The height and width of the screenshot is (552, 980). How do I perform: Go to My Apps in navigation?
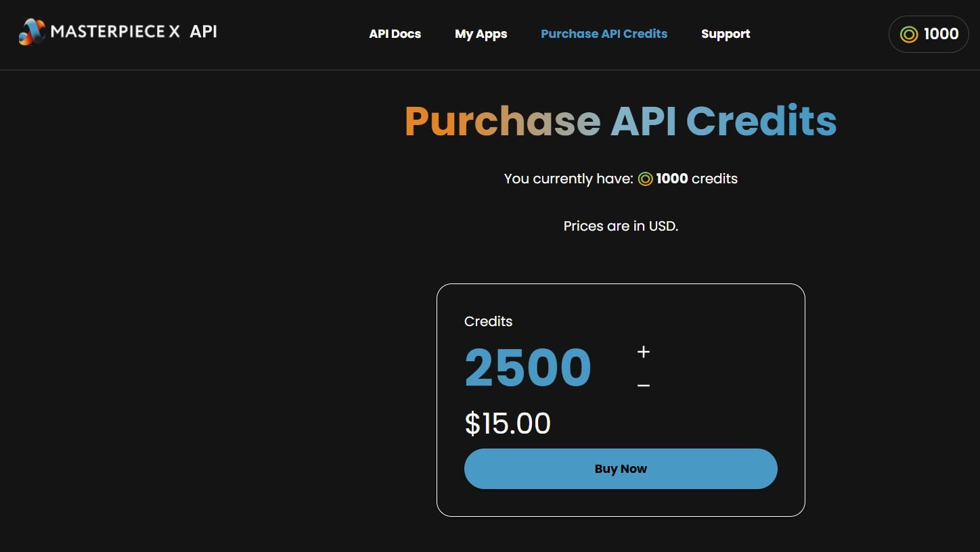point(481,34)
